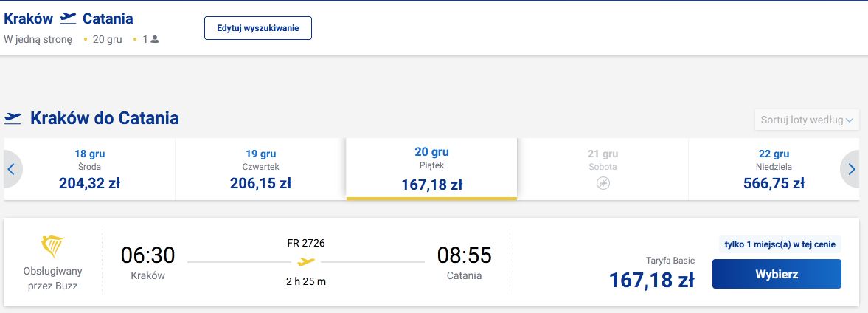Click the passenger count person icon
Screen dimensions: 868x313
coord(155,39)
